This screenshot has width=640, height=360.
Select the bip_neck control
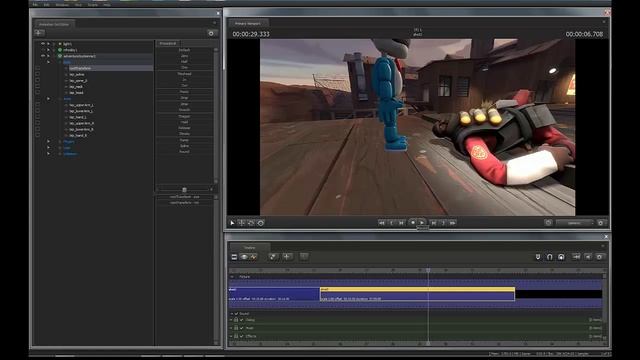pos(76,87)
